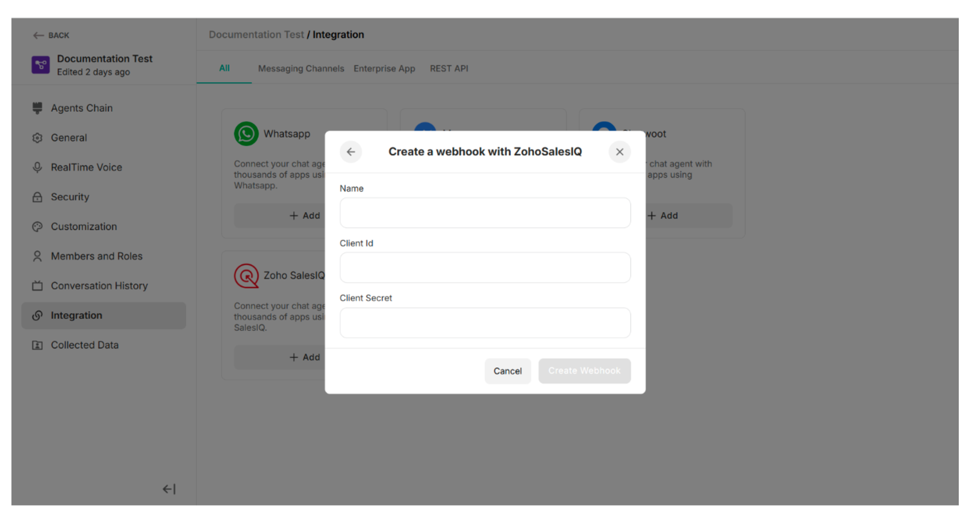Click the Members and Roles person icon
Image resolution: width=980 pixels, height=517 pixels.
click(x=38, y=256)
